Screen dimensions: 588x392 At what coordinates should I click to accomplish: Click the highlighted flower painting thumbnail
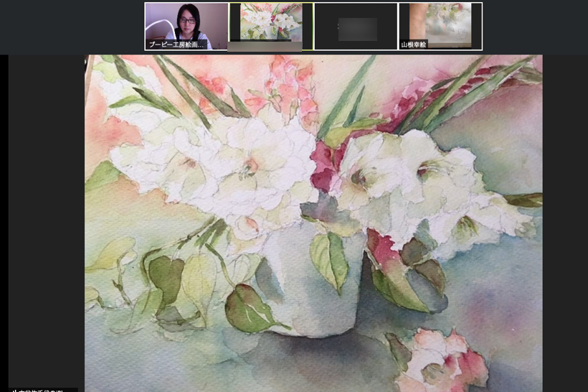tap(271, 22)
